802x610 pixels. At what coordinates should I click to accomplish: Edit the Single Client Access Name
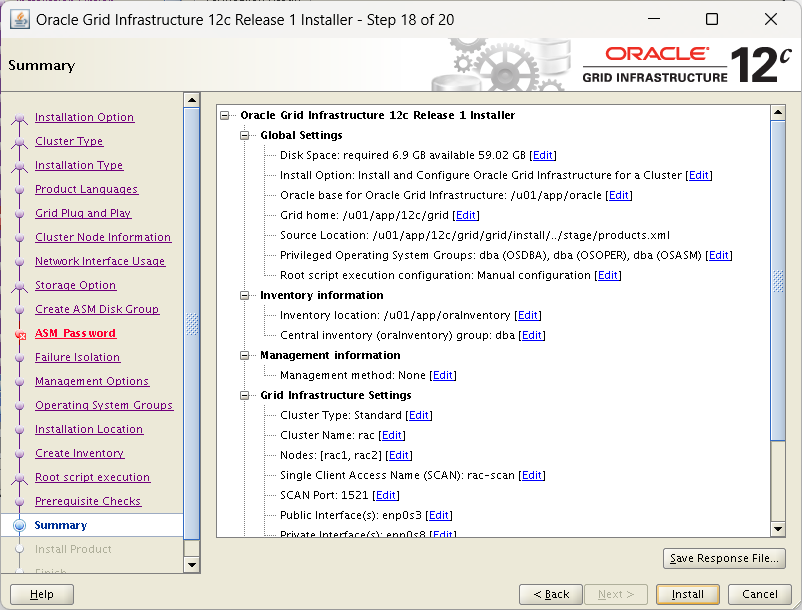532,475
